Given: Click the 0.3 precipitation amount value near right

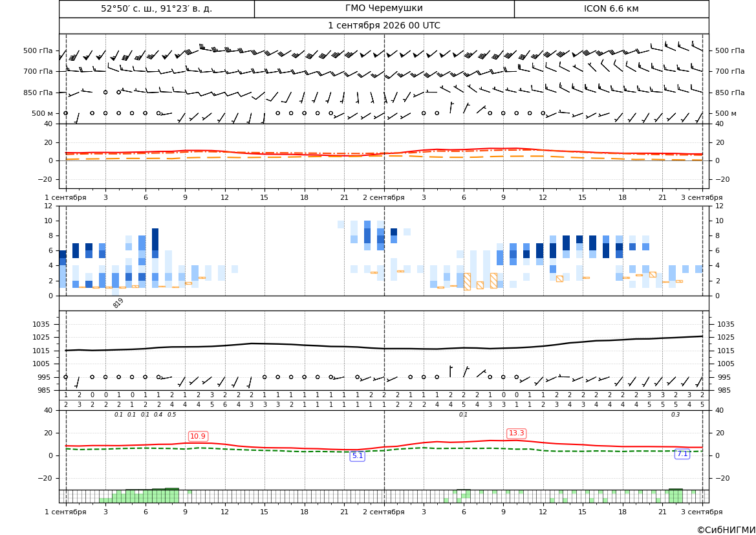Looking at the screenshot, I should pos(675,415).
